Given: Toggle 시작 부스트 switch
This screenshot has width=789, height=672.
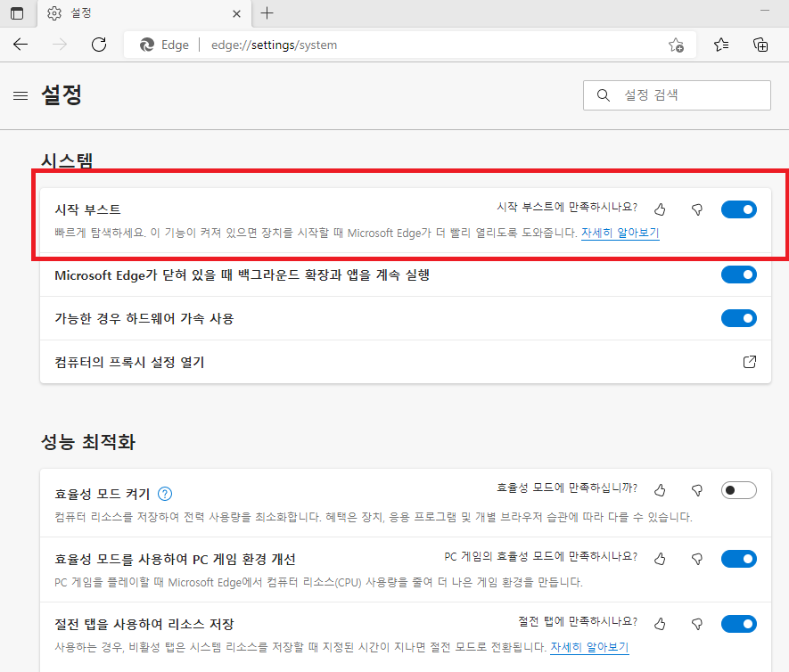Looking at the screenshot, I should point(739,209).
